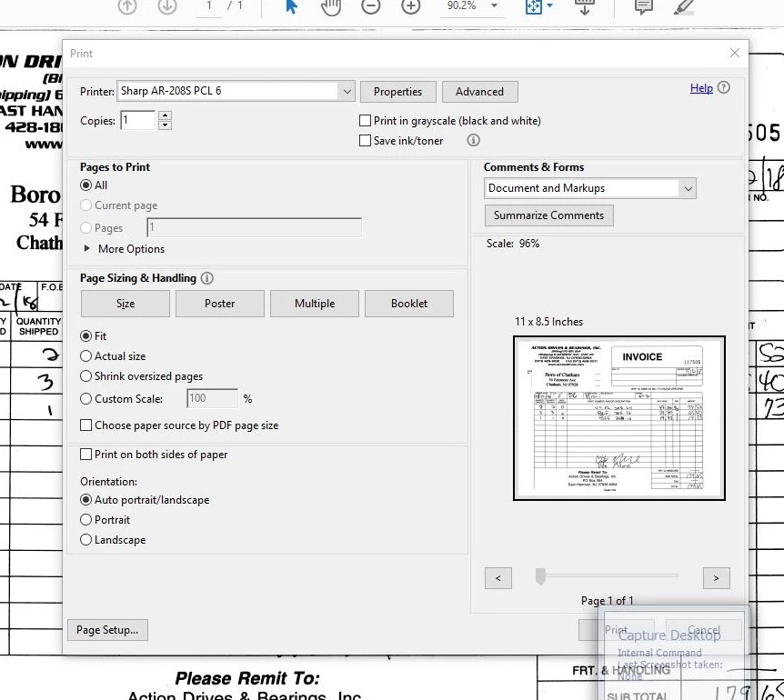Activate the hand pan tool

coord(331,6)
